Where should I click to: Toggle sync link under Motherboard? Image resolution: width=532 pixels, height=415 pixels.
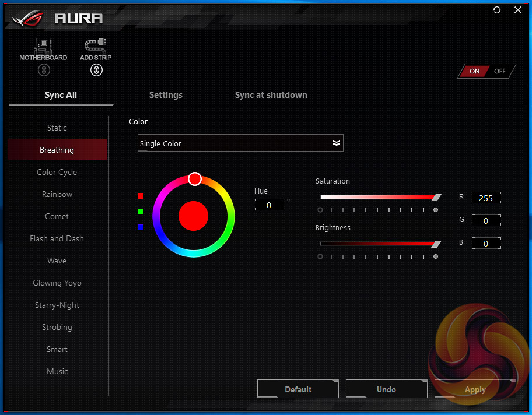pos(44,70)
